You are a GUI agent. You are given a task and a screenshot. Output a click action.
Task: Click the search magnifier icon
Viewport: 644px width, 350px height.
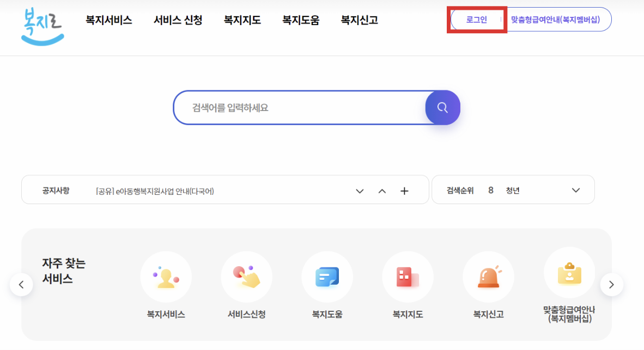tap(442, 107)
